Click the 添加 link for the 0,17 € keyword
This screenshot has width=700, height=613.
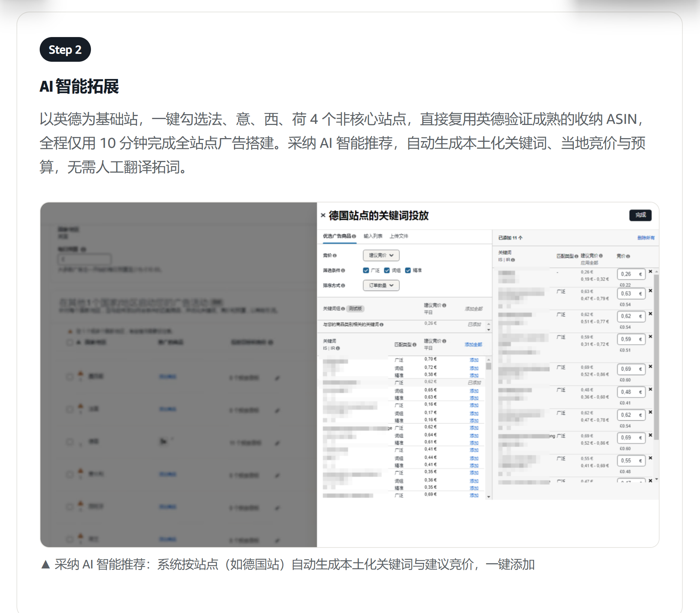point(474,414)
